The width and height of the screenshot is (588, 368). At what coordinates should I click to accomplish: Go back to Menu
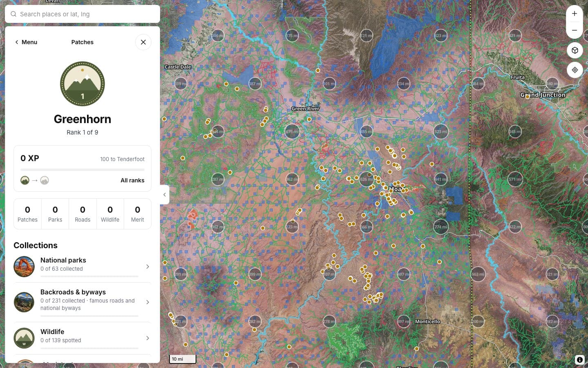(26, 42)
